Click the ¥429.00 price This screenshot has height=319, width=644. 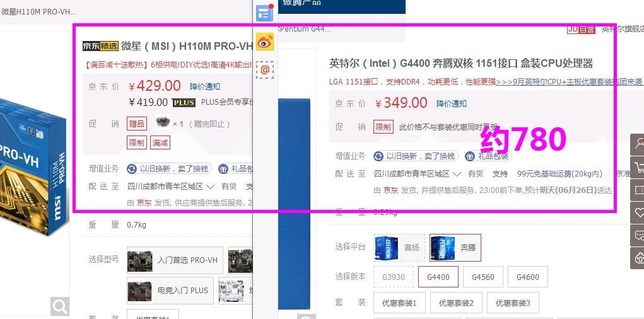[155, 86]
